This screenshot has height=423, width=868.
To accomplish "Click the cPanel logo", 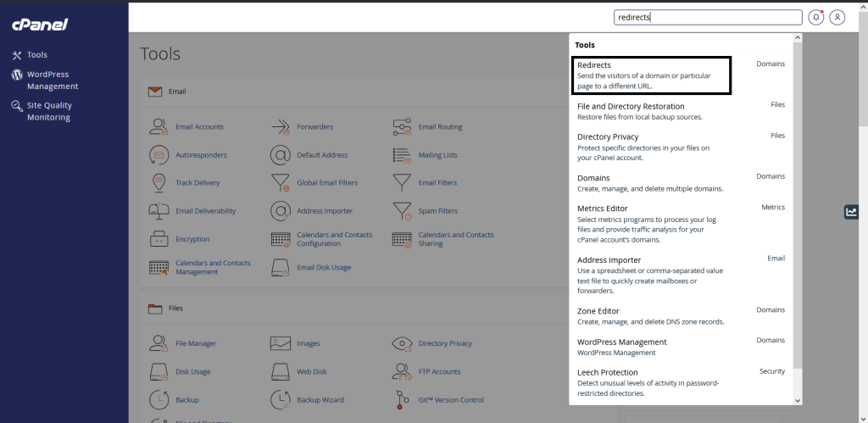I will (x=40, y=25).
